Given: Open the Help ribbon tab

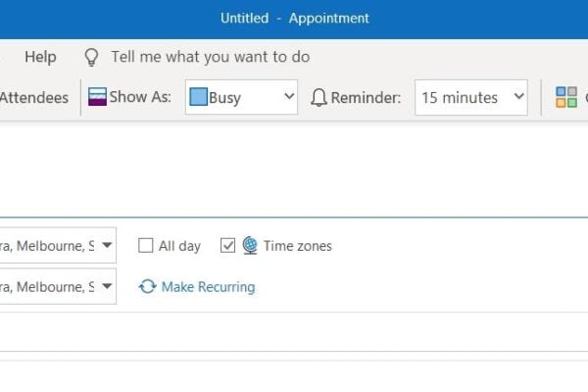Looking at the screenshot, I should (40, 57).
